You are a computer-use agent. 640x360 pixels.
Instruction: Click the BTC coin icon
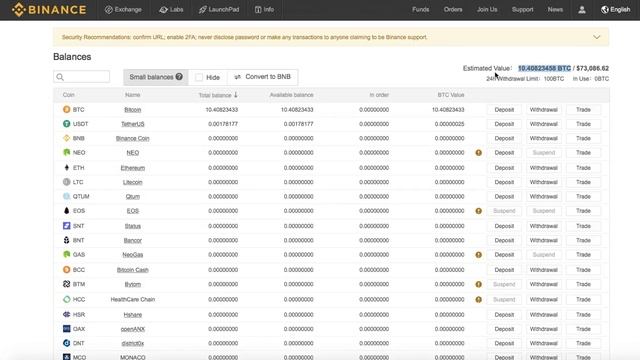click(67, 109)
